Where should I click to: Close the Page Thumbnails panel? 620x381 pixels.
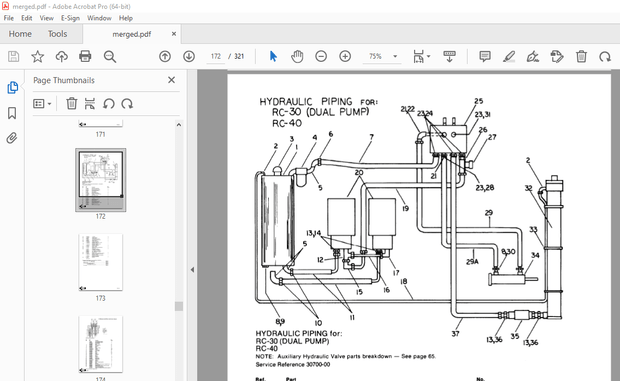pos(171,80)
